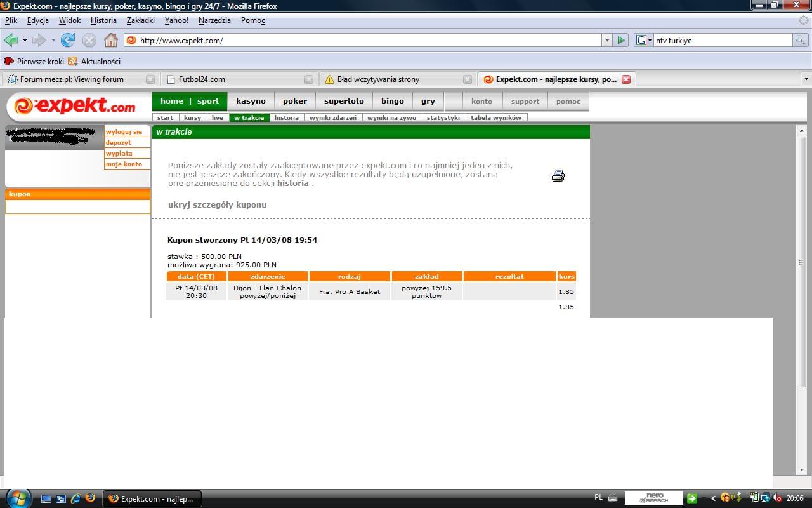Expand the list all tabs dropdown

[806, 79]
